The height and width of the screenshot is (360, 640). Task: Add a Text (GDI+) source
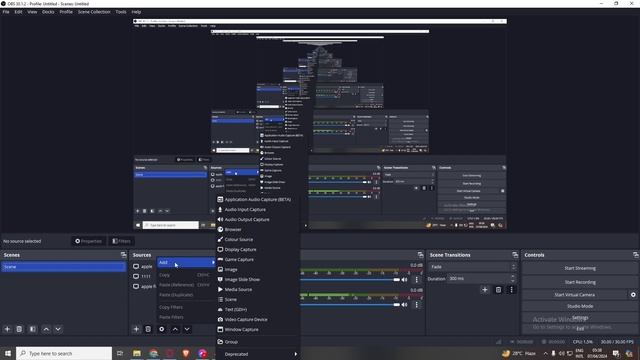258,309
